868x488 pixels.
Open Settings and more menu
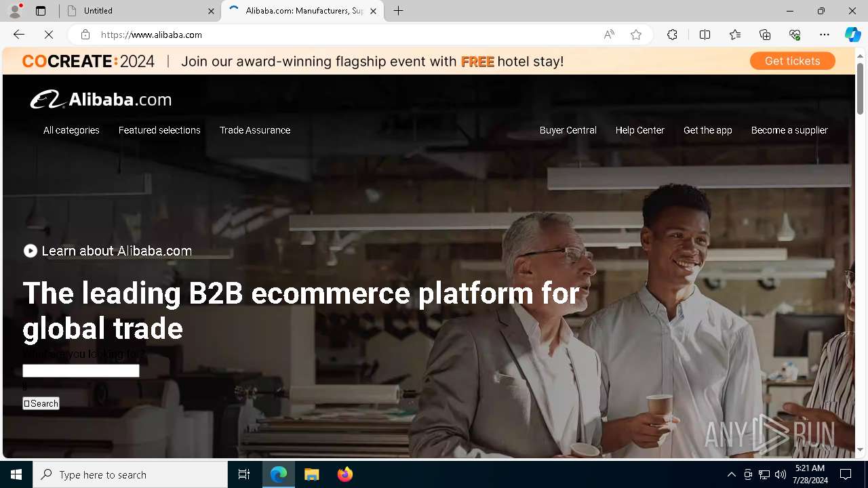coord(825,35)
